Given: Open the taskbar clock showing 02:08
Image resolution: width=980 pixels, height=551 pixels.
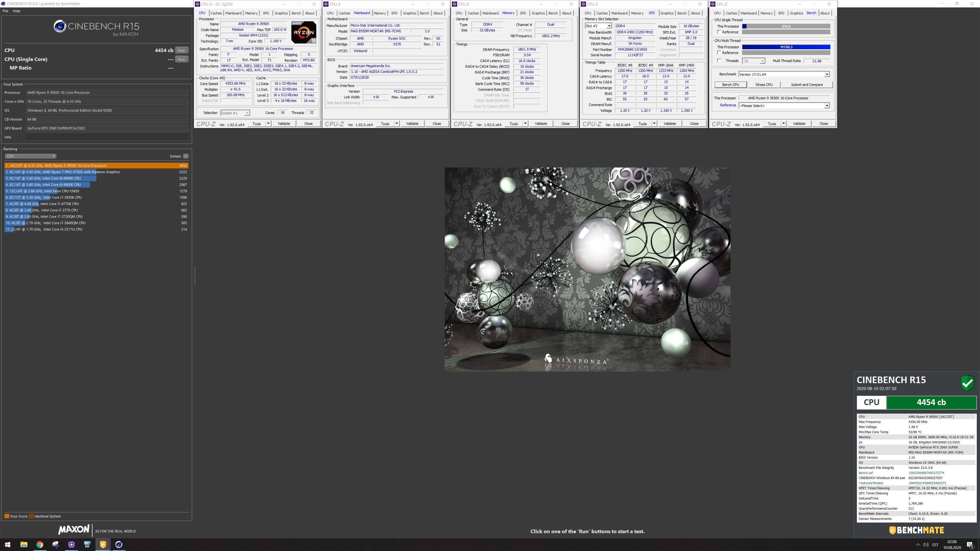Looking at the screenshot, I should pyautogui.click(x=952, y=545).
